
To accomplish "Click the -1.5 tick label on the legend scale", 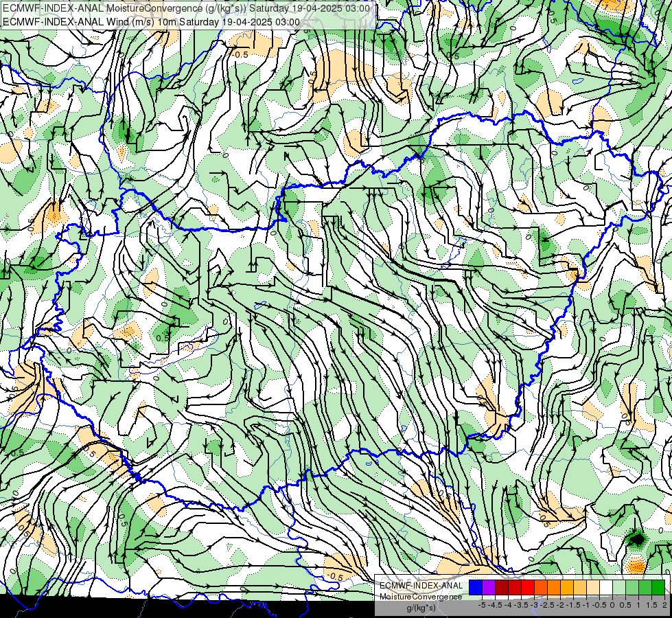I will coord(573,605).
